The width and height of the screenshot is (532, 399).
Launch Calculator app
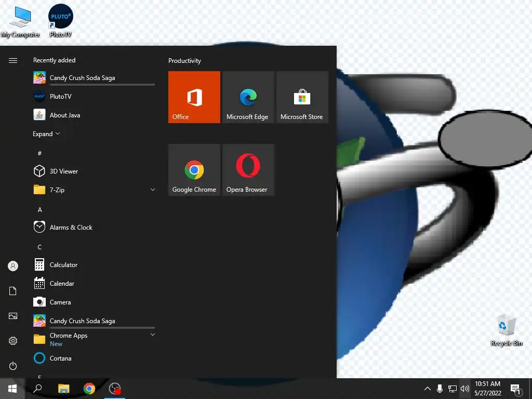tap(94, 264)
